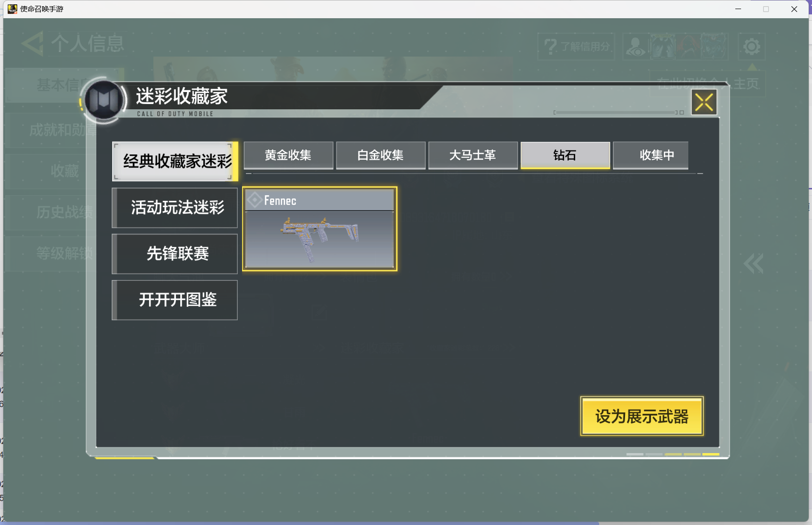Click the player profile silhouette icon
The height and width of the screenshot is (525, 812).
click(636, 47)
